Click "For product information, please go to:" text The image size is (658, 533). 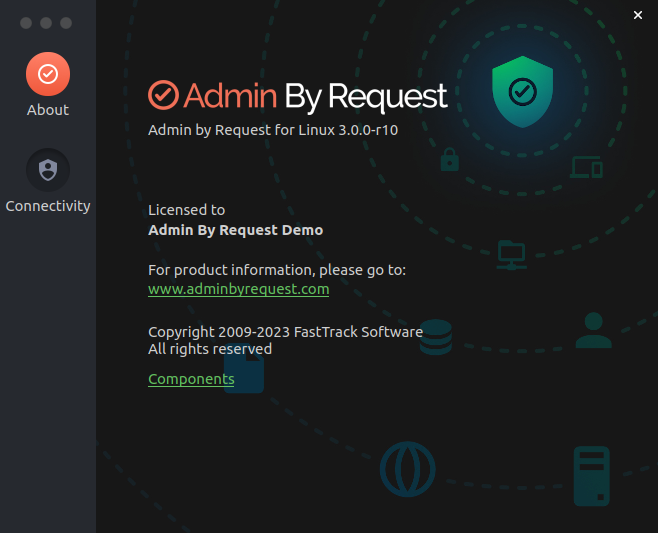coord(277,270)
